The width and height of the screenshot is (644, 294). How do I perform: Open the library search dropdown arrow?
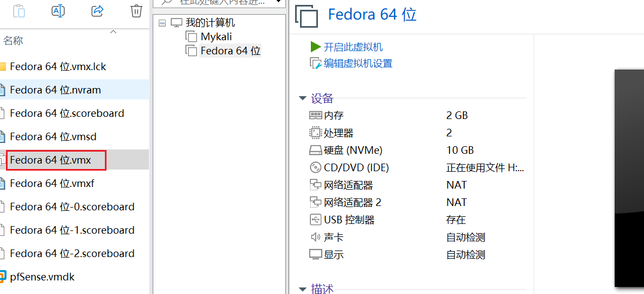[x=279, y=2]
